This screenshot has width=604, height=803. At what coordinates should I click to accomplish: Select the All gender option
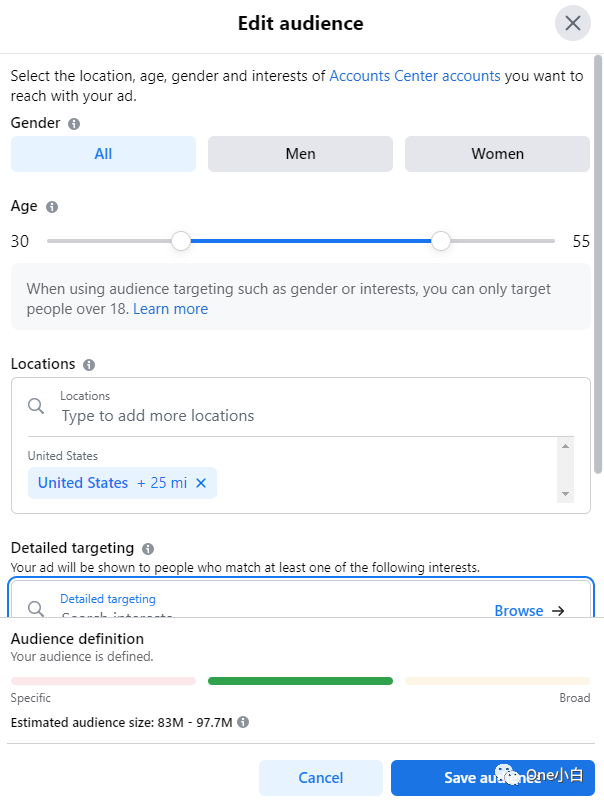point(103,153)
